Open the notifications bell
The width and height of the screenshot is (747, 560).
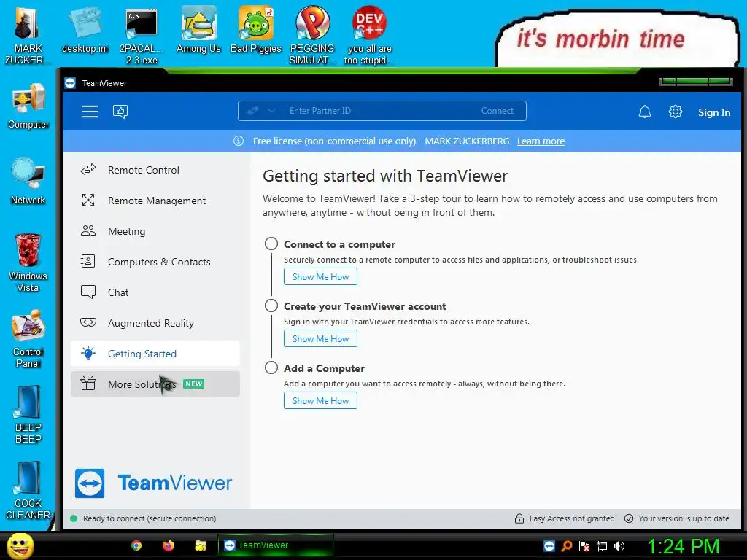click(645, 112)
